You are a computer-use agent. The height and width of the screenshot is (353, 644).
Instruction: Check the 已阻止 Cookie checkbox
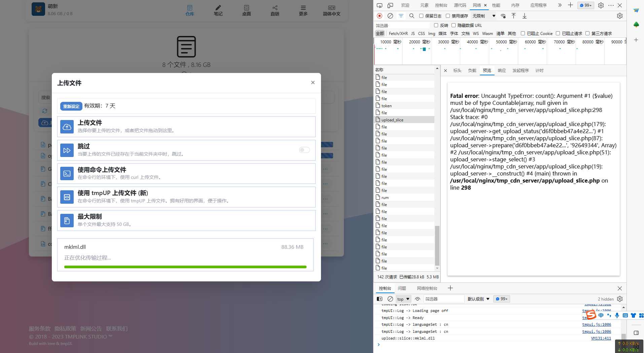pos(523,33)
